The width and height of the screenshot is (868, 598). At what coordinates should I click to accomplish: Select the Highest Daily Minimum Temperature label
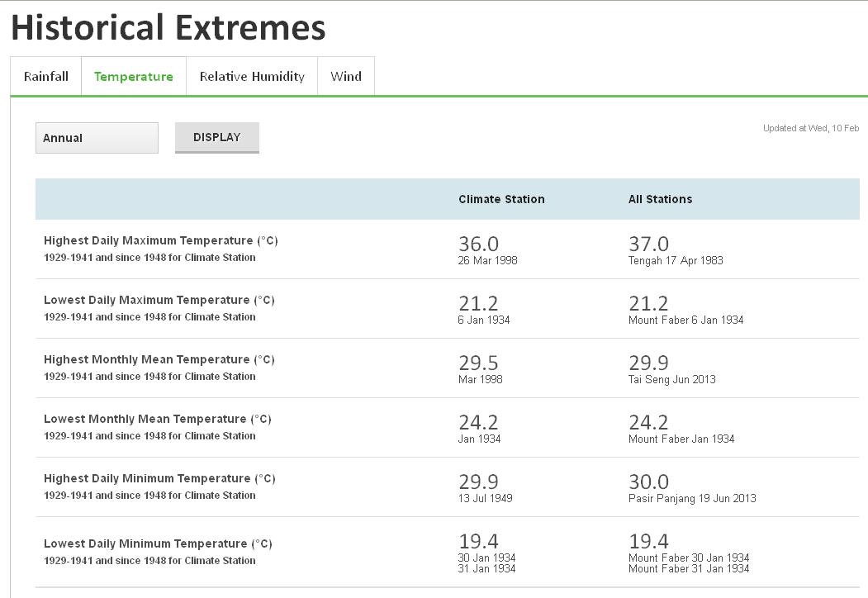coord(159,478)
